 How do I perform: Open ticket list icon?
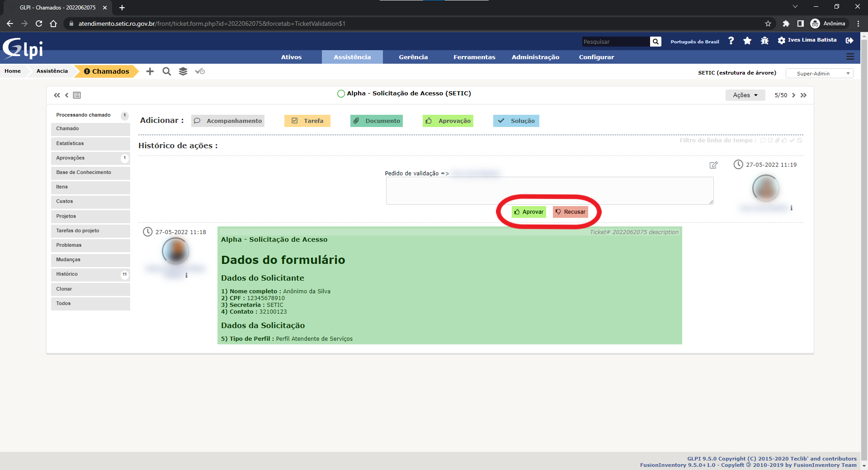coord(77,95)
